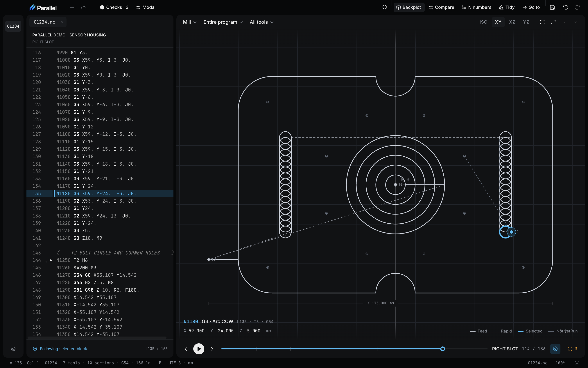
Task: Step to previous block in playback
Action: (186, 349)
